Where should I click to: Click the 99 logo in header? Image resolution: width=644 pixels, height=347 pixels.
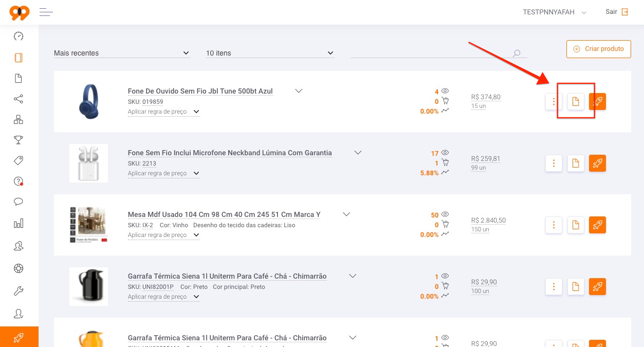19,12
